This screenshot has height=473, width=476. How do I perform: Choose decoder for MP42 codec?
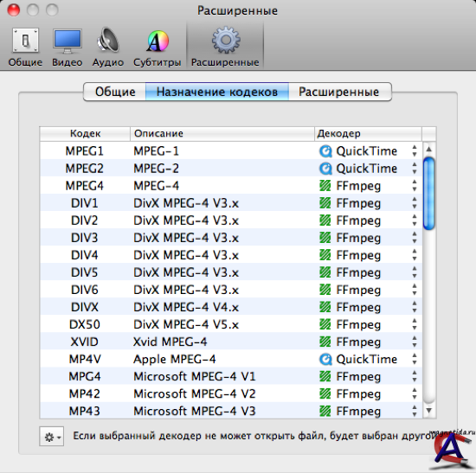[x=368, y=393]
